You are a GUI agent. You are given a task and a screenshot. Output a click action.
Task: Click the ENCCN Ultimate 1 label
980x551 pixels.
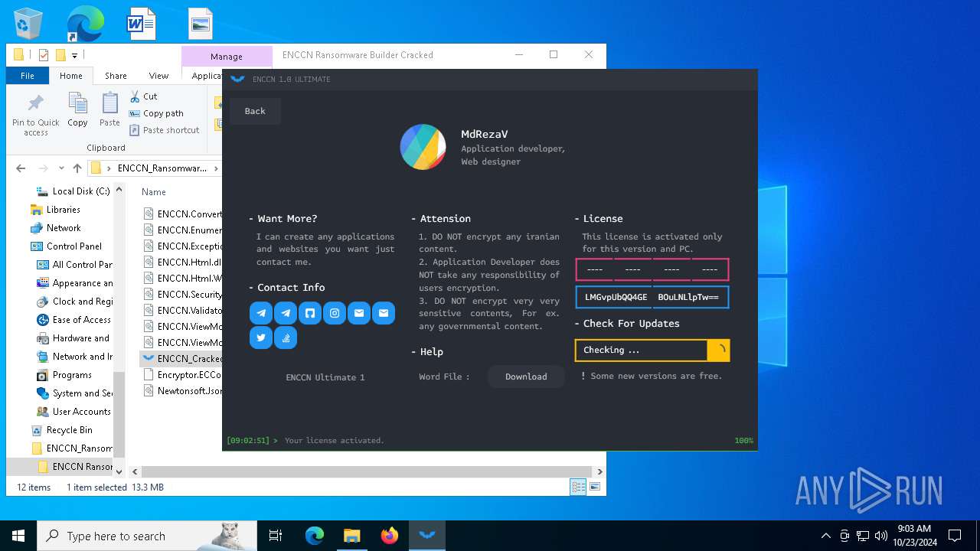click(x=325, y=377)
